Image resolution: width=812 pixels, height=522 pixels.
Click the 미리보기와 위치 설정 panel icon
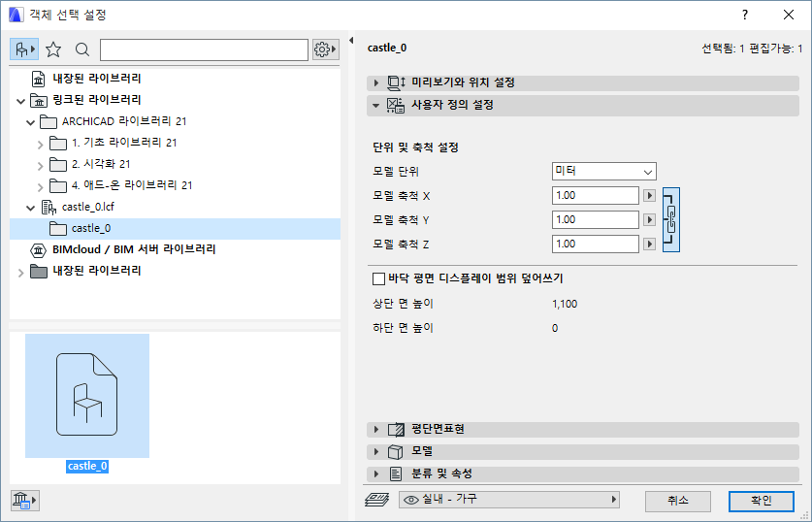tap(396, 82)
